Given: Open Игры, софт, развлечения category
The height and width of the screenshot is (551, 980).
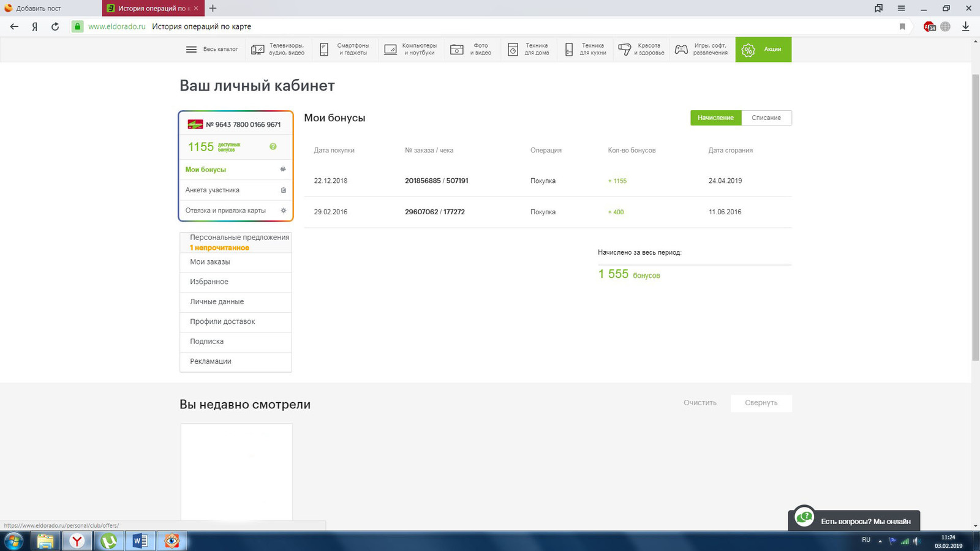Looking at the screenshot, I should pyautogui.click(x=702, y=49).
